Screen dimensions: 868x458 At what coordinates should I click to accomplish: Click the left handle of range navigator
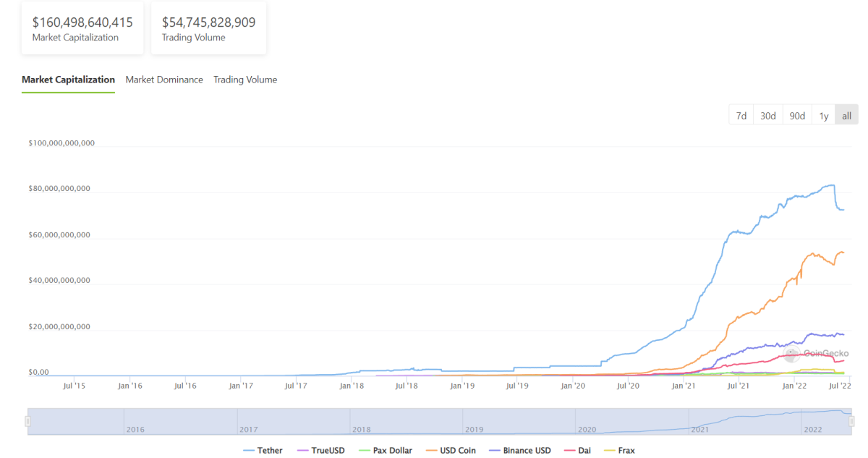coord(29,421)
